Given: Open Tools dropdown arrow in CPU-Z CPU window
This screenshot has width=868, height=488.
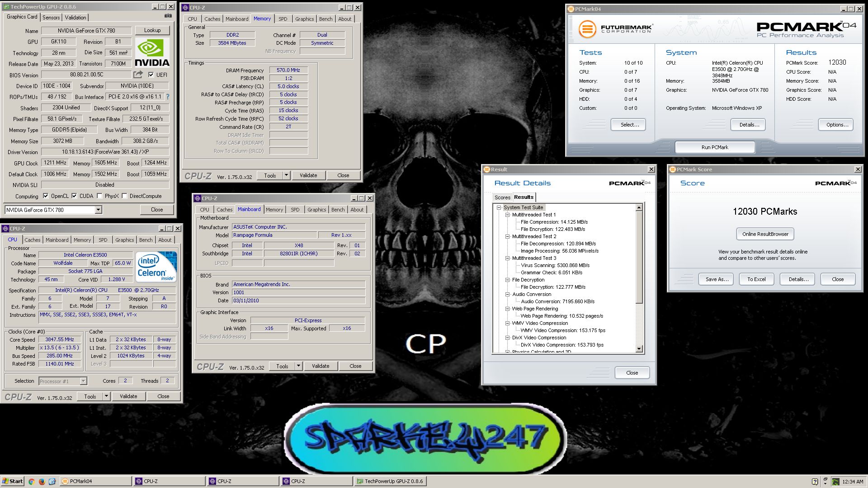Looking at the screenshot, I should [106, 396].
